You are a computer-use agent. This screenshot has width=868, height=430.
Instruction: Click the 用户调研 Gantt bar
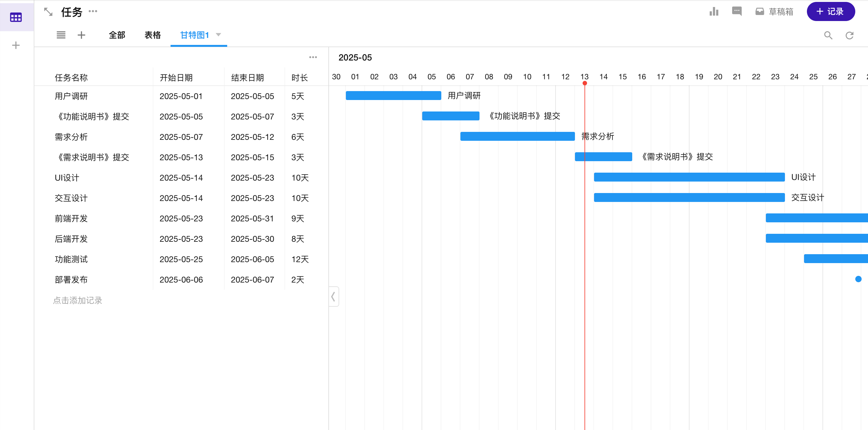[x=393, y=96]
